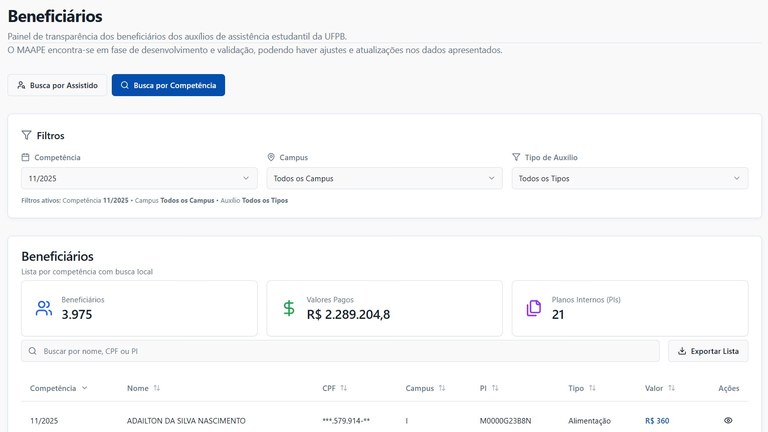
Task: Select the Busca por Competência tab
Action: (x=168, y=85)
